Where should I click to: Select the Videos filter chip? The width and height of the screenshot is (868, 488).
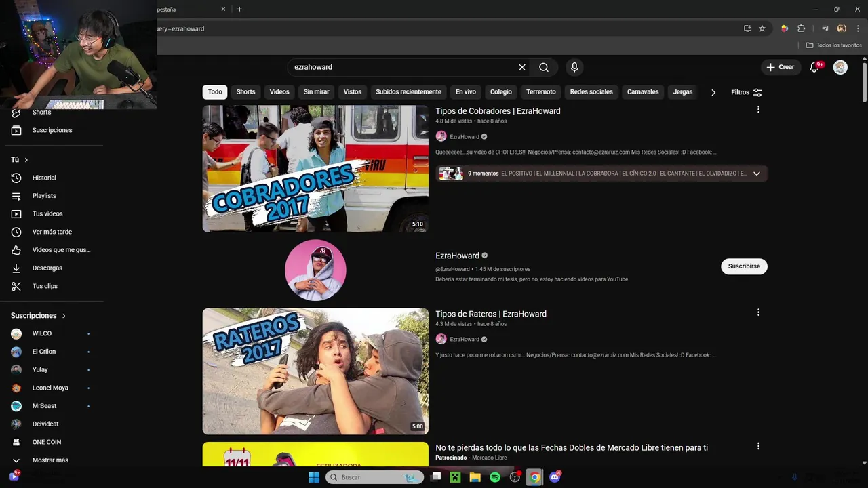point(279,92)
